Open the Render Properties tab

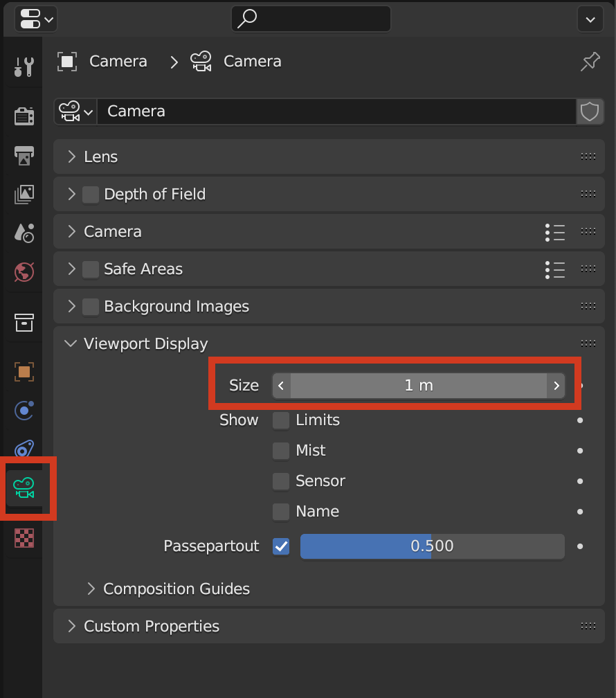[23, 116]
